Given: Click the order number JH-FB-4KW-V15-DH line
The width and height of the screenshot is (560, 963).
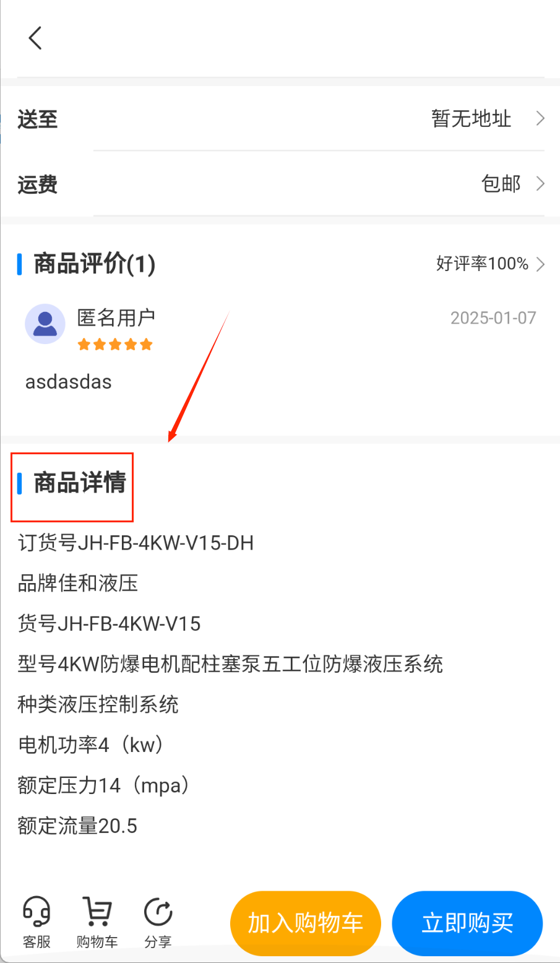Looking at the screenshot, I should coord(136,543).
